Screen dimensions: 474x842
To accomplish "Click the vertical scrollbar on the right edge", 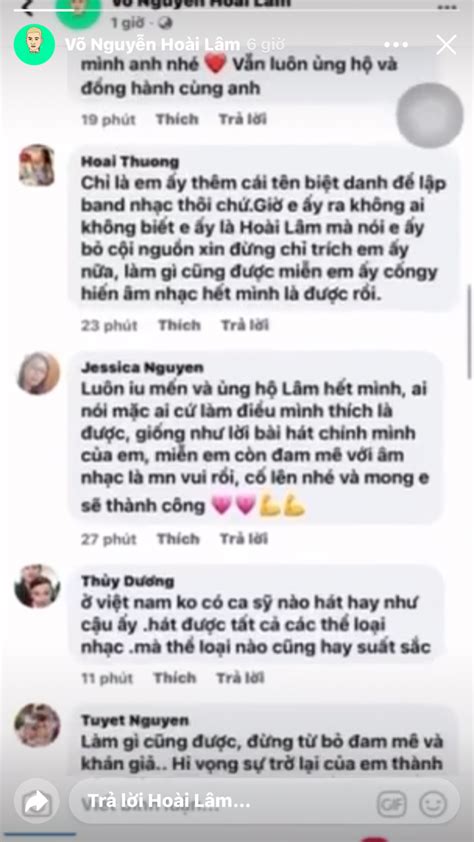I will [x=470, y=332].
